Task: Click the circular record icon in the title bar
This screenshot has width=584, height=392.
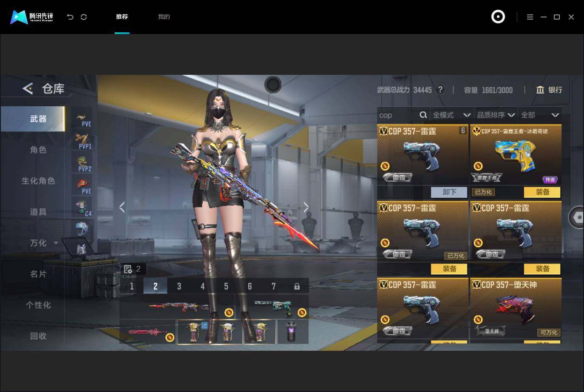Action: 498,17
